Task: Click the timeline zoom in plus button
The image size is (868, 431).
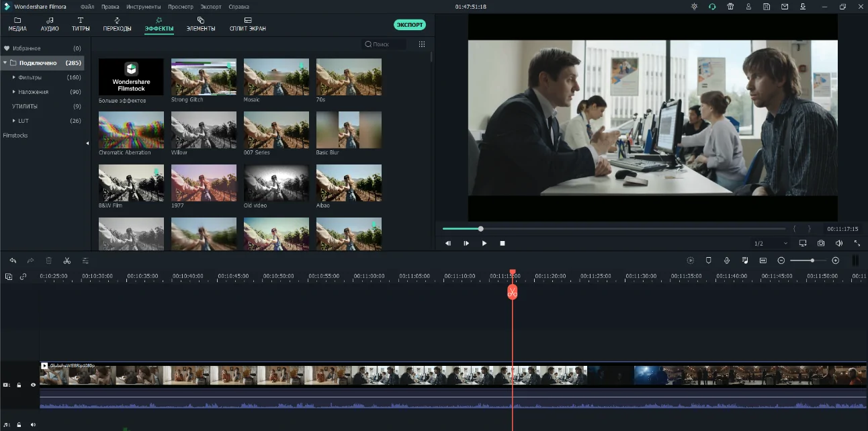Action: point(836,260)
